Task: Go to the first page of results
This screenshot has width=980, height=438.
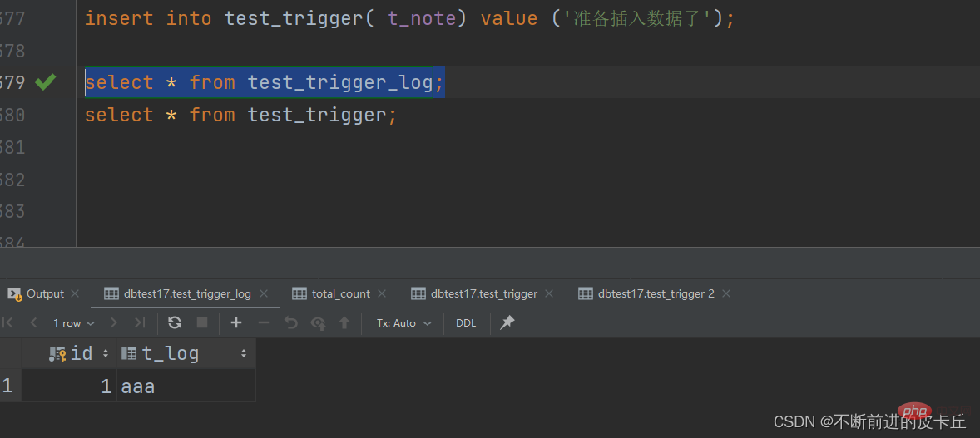Action: [x=8, y=322]
